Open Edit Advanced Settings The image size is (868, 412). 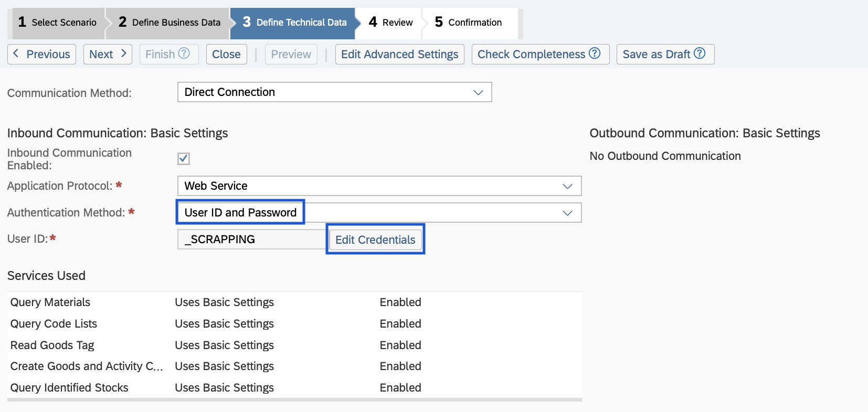pyautogui.click(x=399, y=55)
